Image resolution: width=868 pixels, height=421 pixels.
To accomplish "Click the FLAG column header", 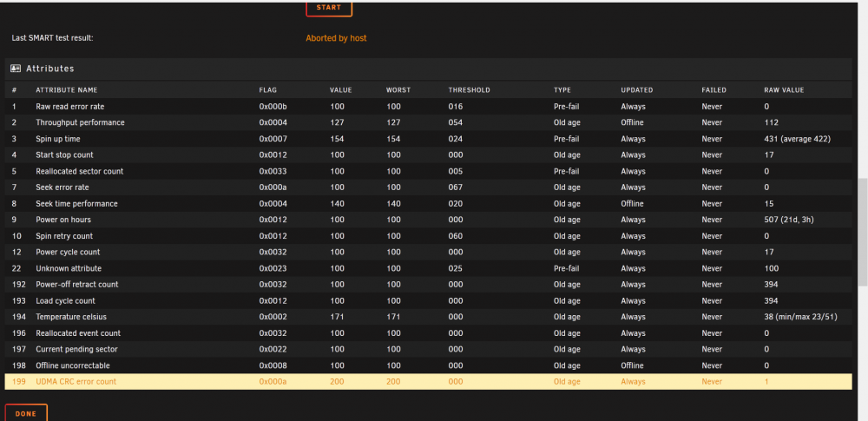I will [268, 89].
